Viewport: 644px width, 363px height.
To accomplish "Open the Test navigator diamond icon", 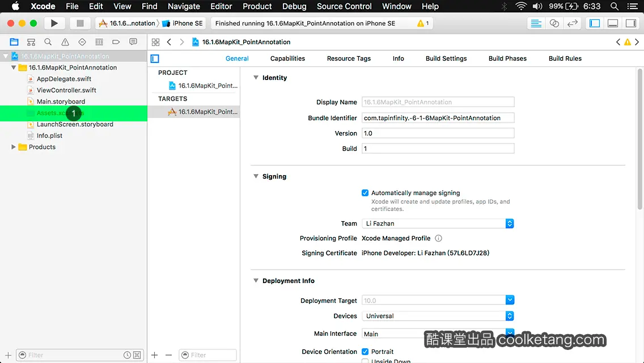I will (82, 42).
